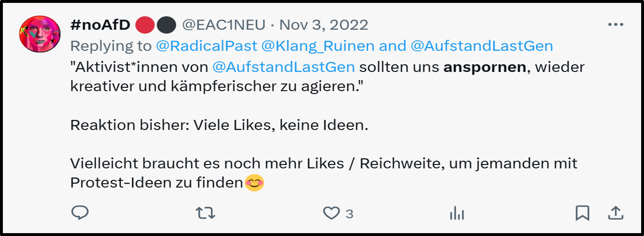The image size is (644, 236).
Task: Click the @AufstandLastGen mention in the quoted sentence
Action: [284, 67]
